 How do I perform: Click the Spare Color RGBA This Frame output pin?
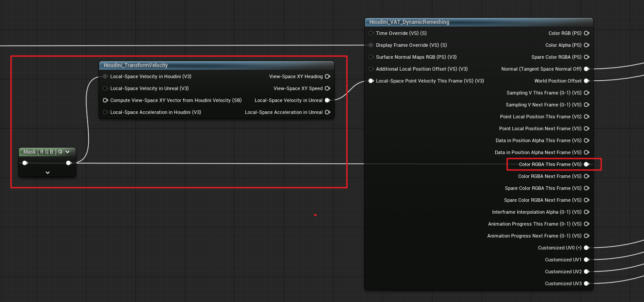coord(586,188)
